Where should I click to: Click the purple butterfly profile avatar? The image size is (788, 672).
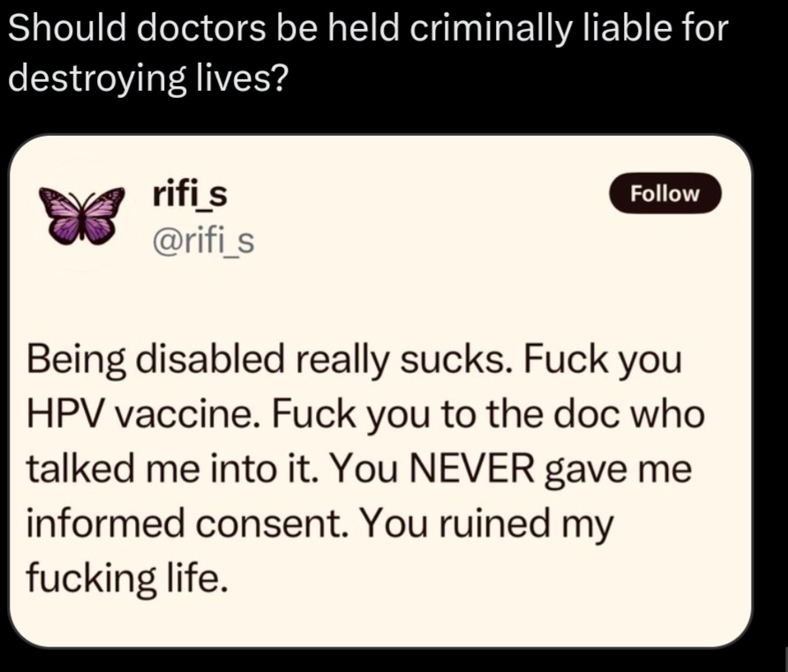[81, 216]
